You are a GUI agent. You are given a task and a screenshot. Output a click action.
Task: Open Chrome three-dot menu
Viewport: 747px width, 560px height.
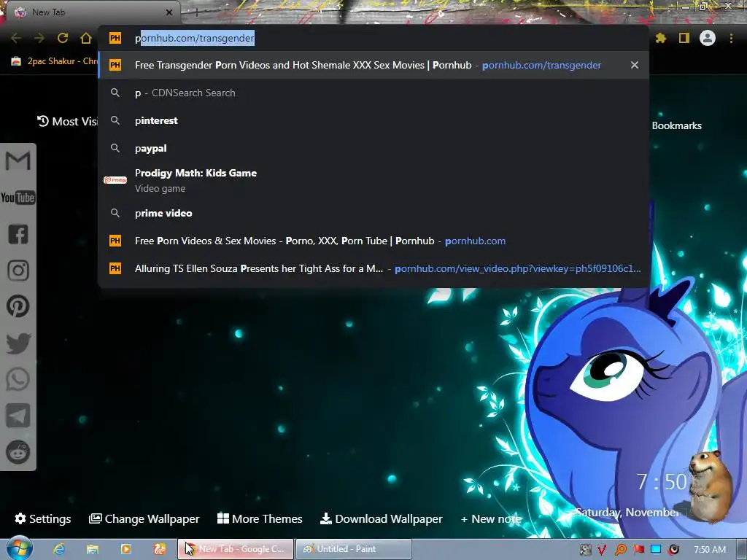click(731, 38)
